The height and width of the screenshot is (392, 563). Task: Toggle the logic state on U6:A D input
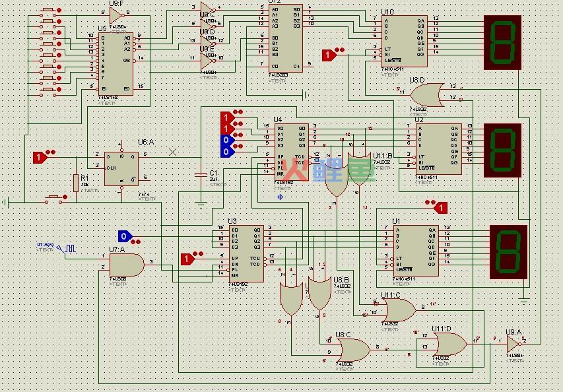click(x=40, y=157)
